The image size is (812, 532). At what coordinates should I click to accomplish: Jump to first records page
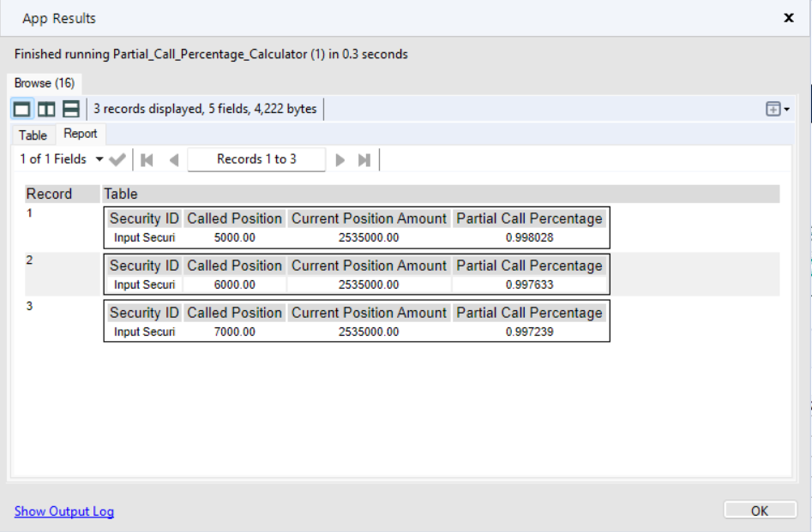pos(147,159)
